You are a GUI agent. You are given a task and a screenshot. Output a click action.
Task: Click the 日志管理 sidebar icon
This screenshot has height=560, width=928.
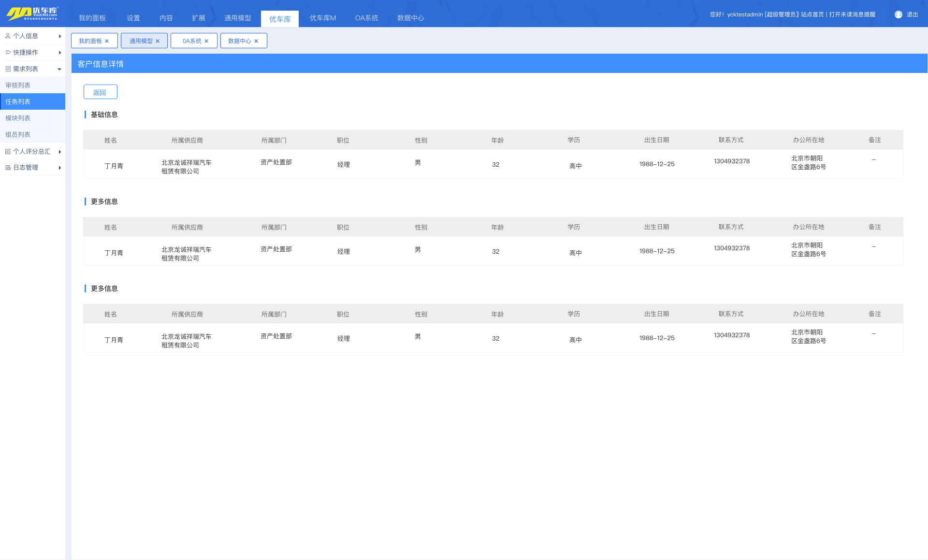tap(8, 168)
